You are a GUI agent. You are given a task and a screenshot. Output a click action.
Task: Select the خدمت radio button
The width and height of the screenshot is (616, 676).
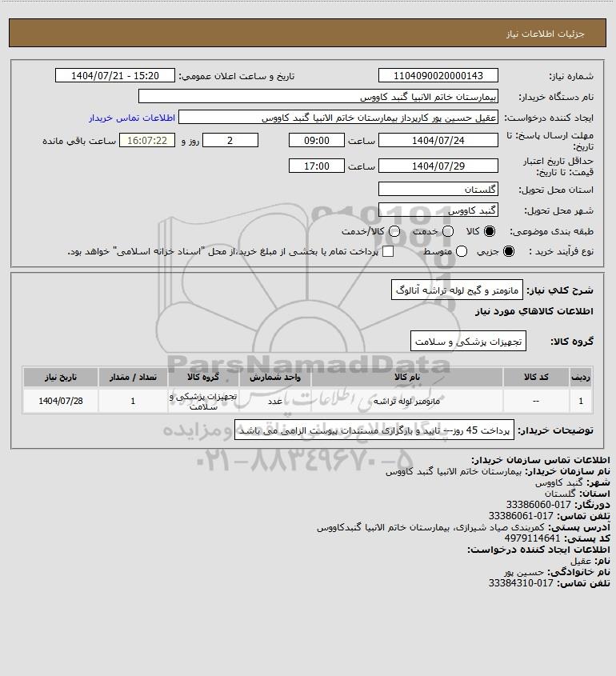tap(448, 231)
